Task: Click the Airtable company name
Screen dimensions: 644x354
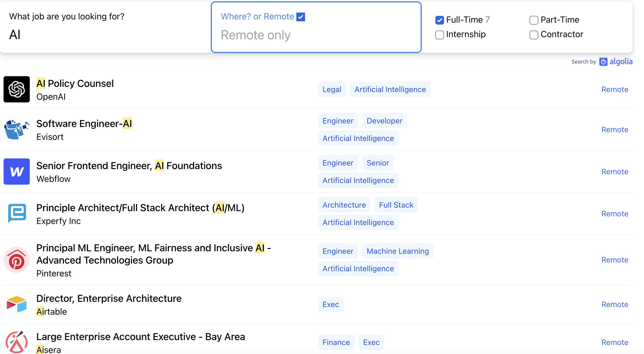Action: tap(52, 312)
